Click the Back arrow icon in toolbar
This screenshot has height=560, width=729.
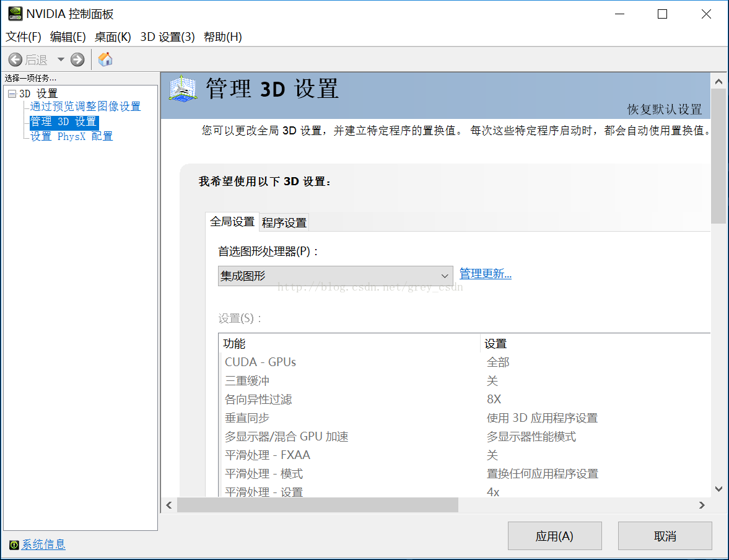pos(15,59)
